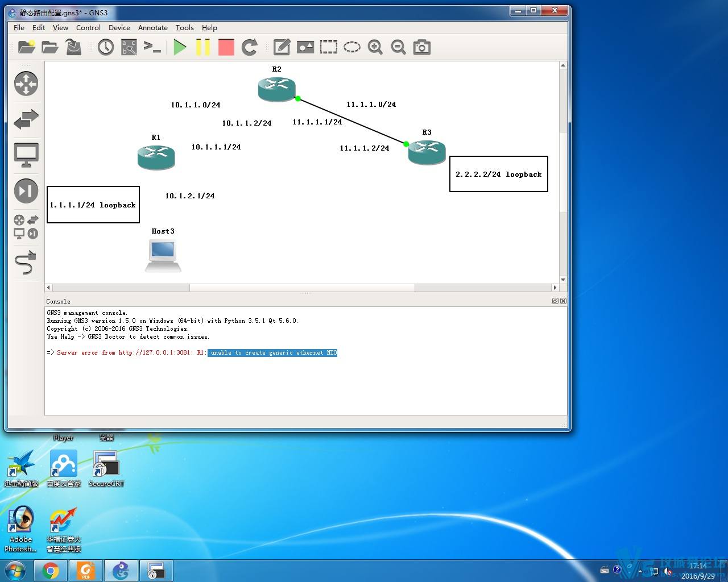
Task: Click the 11.1.1.0/24 network label
Action: pyautogui.click(x=371, y=105)
